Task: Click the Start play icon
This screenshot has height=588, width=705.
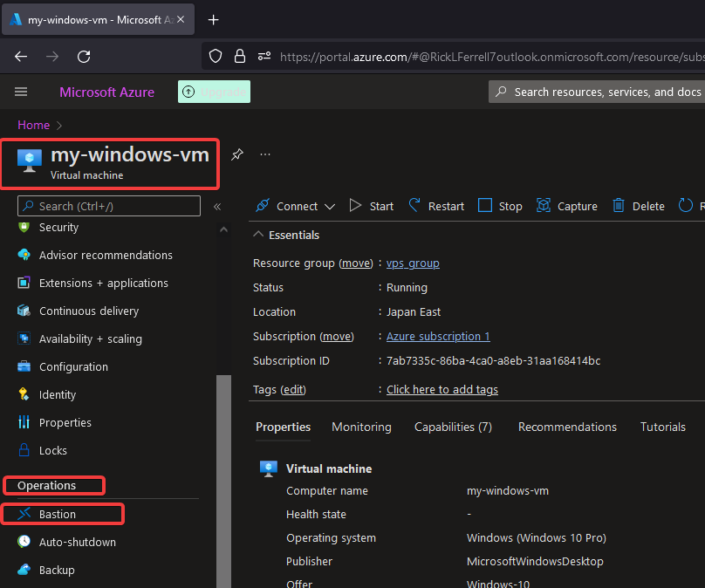Action: (x=355, y=205)
